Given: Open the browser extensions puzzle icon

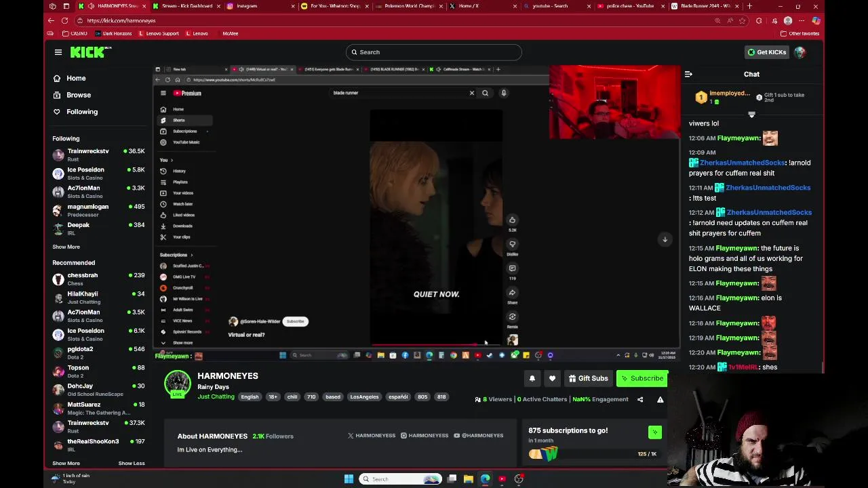Looking at the screenshot, I should 759,21.
